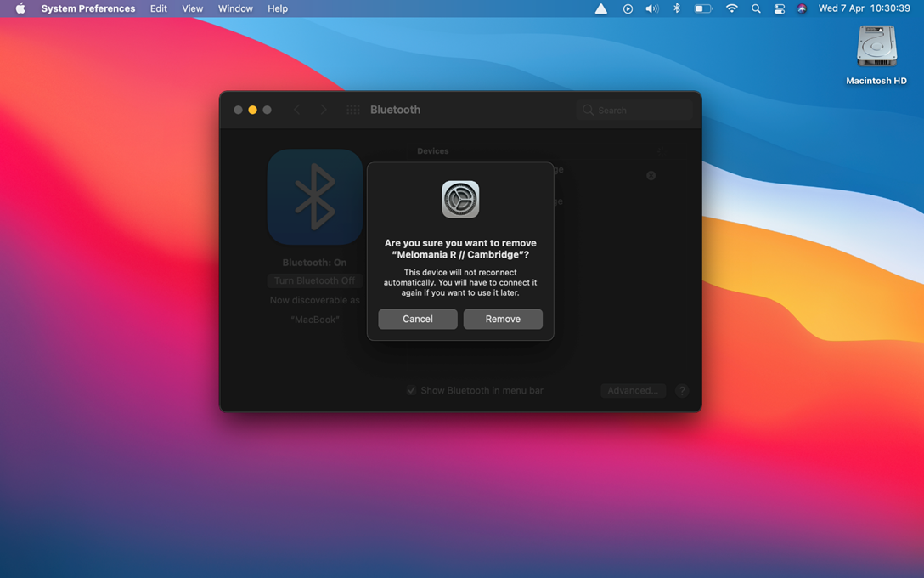Open Spotlight search magnifier icon
924x578 pixels.
coord(756,8)
